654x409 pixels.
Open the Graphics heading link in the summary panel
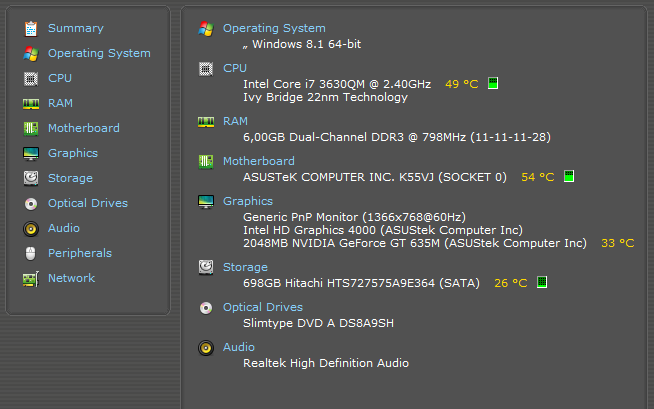click(x=248, y=201)
